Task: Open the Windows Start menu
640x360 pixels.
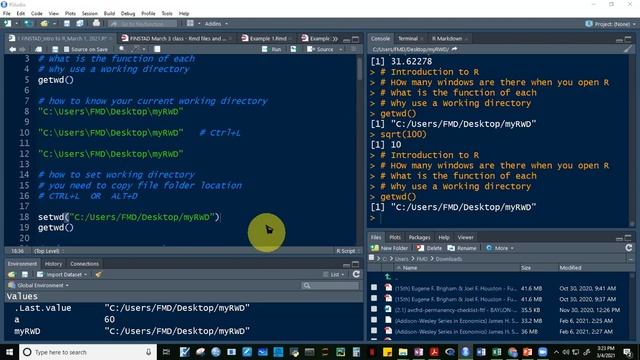Action: coord(9,352)
